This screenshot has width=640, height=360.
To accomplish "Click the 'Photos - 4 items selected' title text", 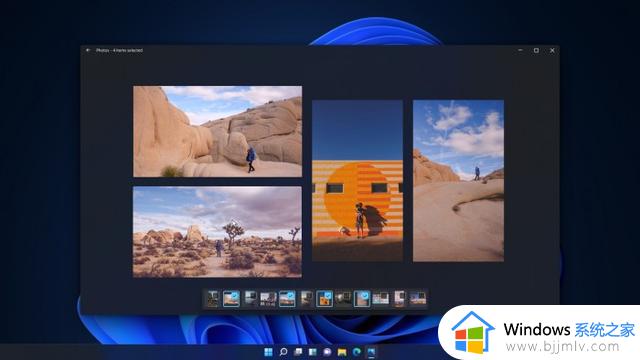I will [119, 50].
